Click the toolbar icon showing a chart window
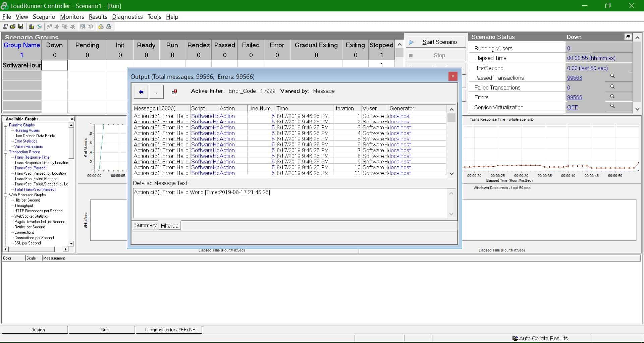Viewport: 644px width, 343px height. [x=83, y=26]
